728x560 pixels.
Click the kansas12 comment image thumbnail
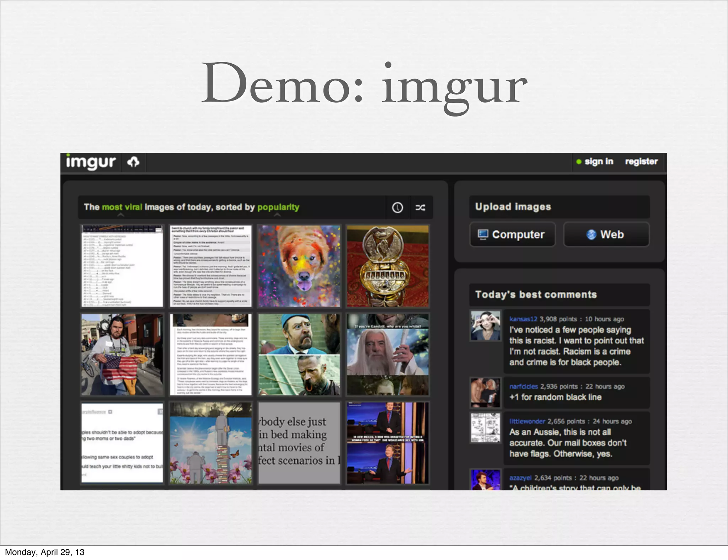(485, 326)
